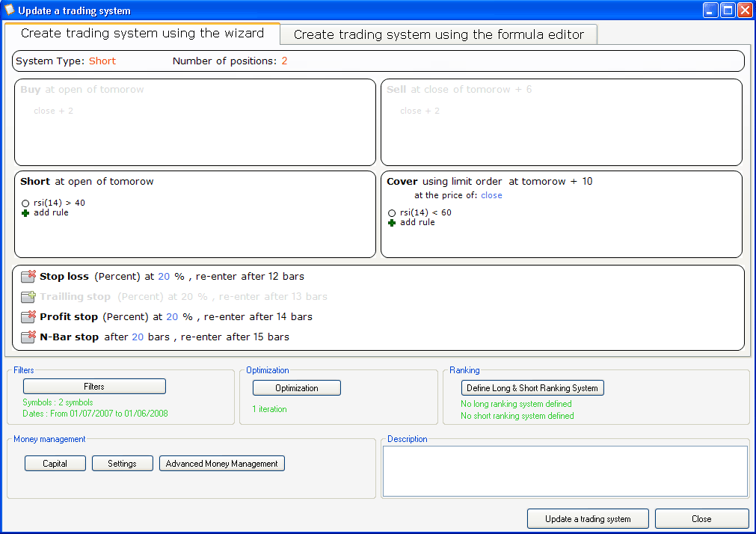Select the rsi(14) < 60 rule radio button
Screen dimensions: 756x534
point(391,212)
